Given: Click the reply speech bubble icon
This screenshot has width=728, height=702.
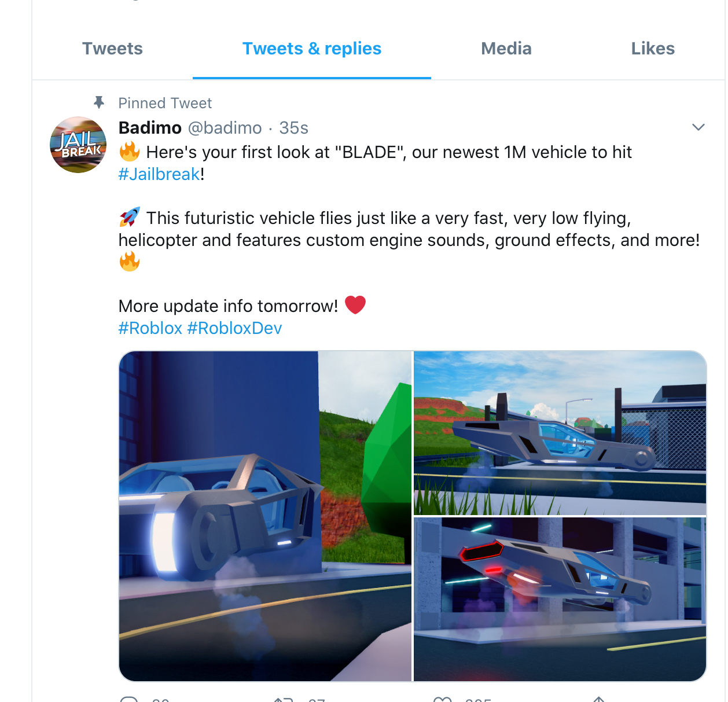Looking at the screenshot, I should coord(128,699).
